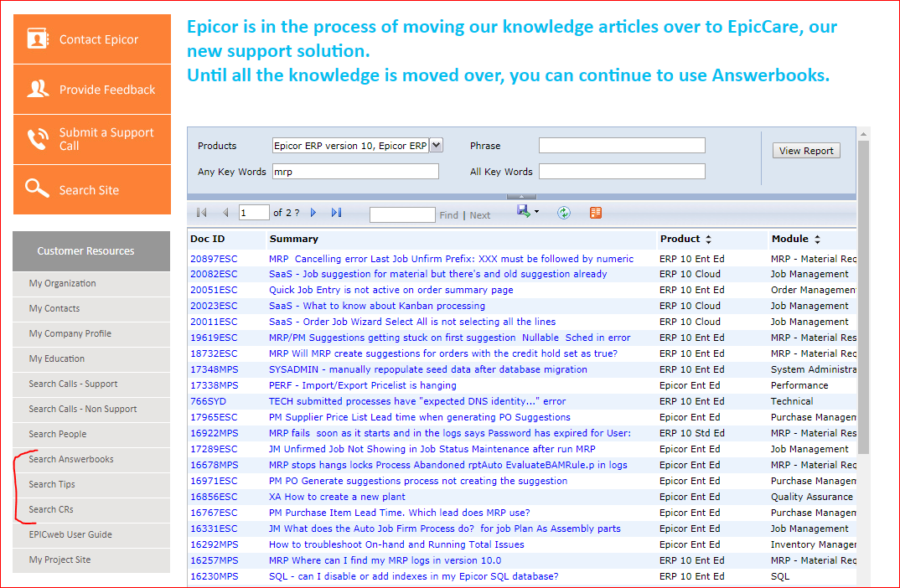Open Search CRs menu item
This screenshot has height=588, width=900.
pyautogui.click(x=91, y=510)
